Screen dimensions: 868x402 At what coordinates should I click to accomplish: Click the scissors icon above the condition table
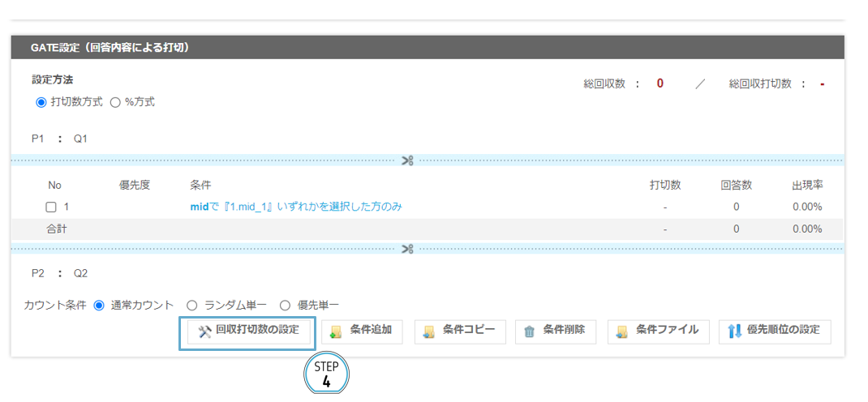pos(407,160)
